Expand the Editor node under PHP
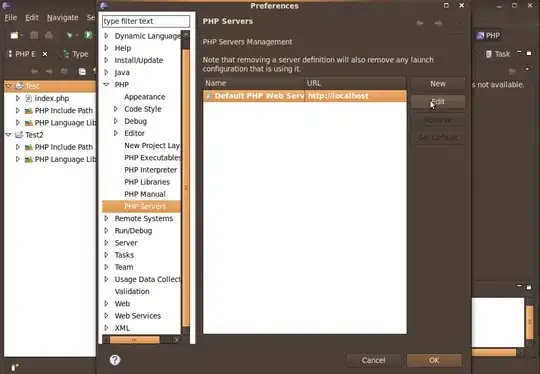This screenshot has height=374, width=540. [116, 133]
